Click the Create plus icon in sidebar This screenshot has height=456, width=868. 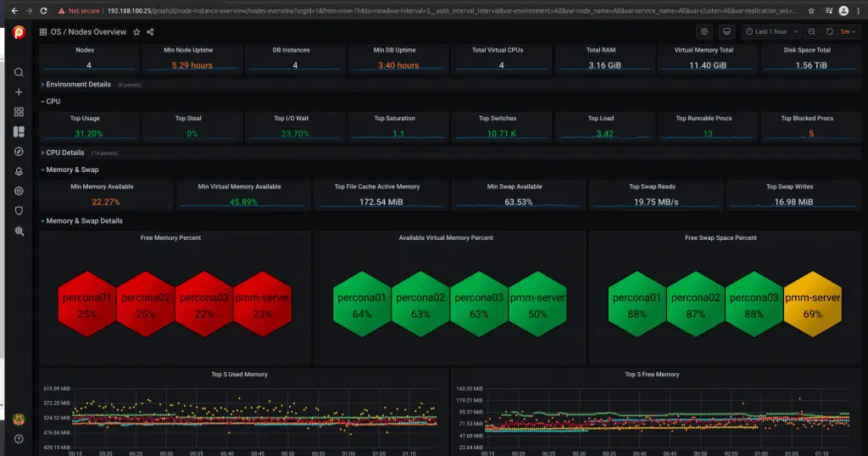19,92
